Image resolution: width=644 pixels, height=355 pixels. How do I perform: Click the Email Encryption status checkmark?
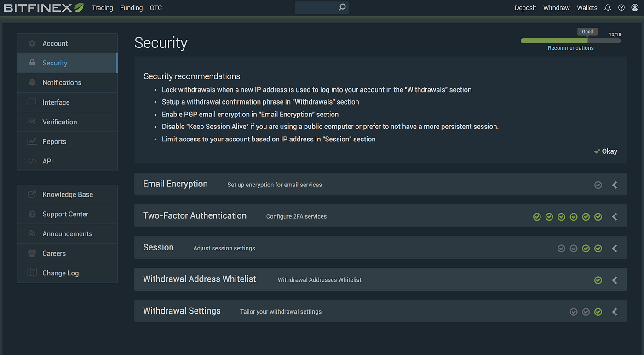(598, 185)
